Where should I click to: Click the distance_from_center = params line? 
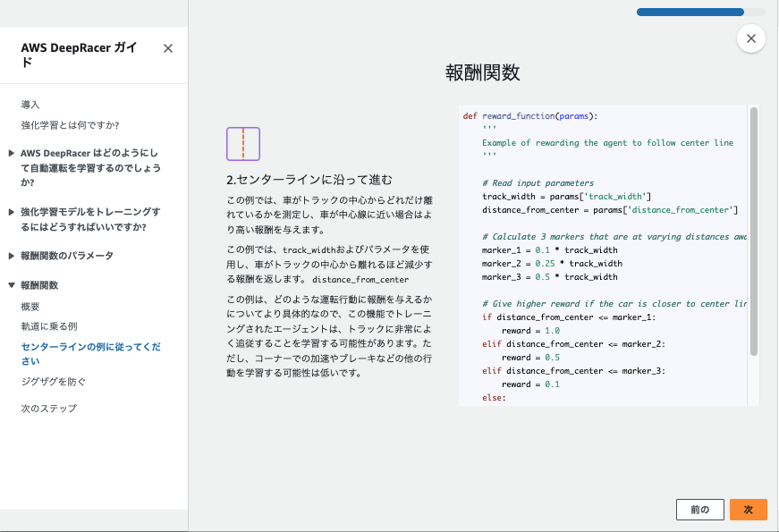610,210
